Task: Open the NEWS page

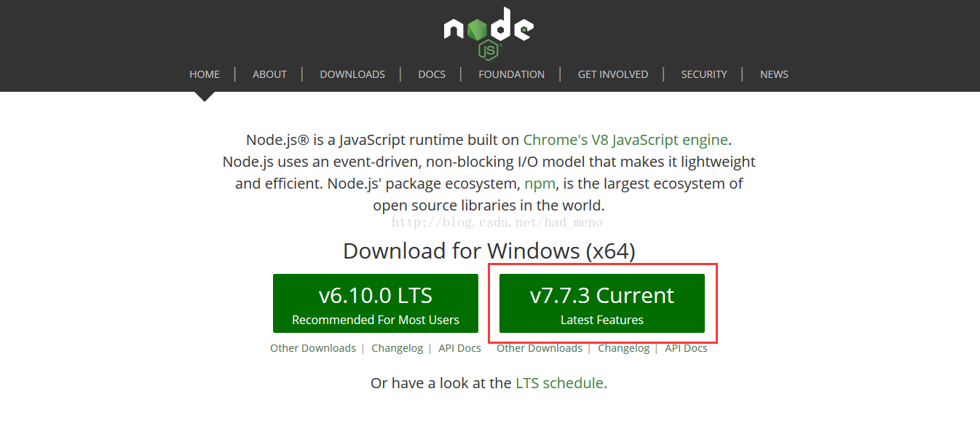Action: point(774,74)
